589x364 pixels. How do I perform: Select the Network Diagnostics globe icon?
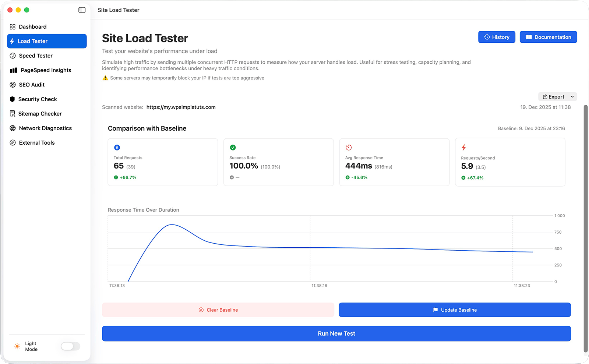tap(13, 128)
